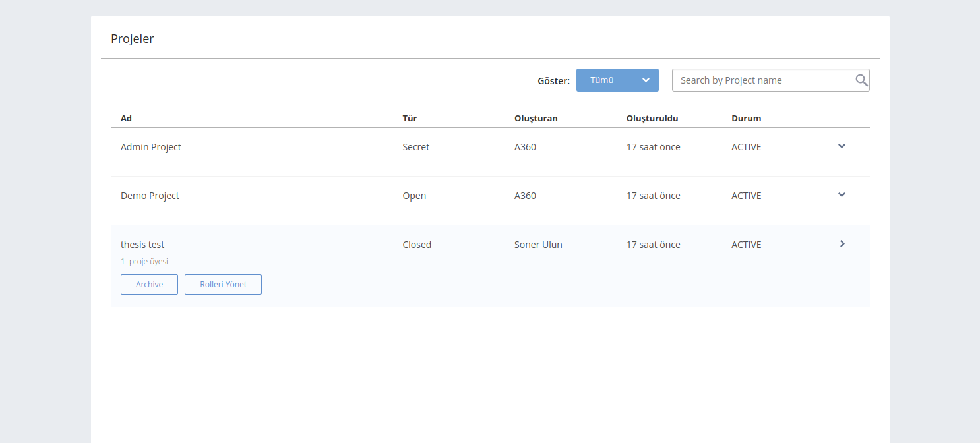Collapse the thesis test row chevron
Viewport: 980px width, 443px height.
point(842,244)
